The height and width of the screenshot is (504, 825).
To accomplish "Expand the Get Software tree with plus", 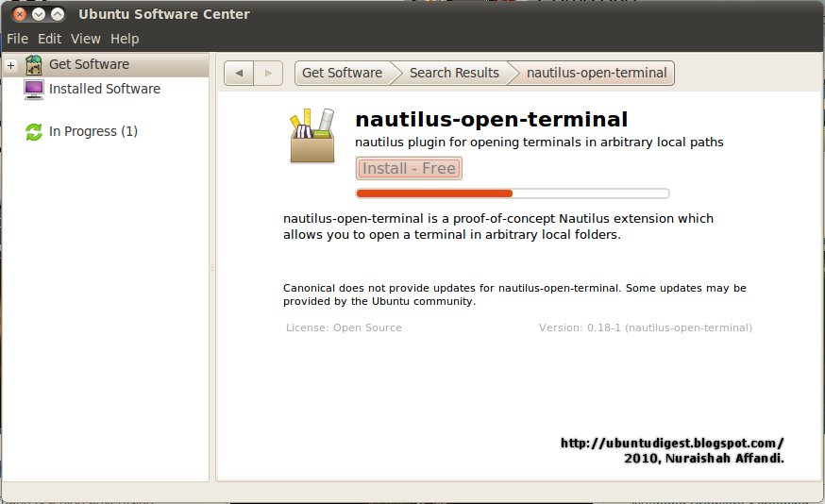I will pos(10,65).
